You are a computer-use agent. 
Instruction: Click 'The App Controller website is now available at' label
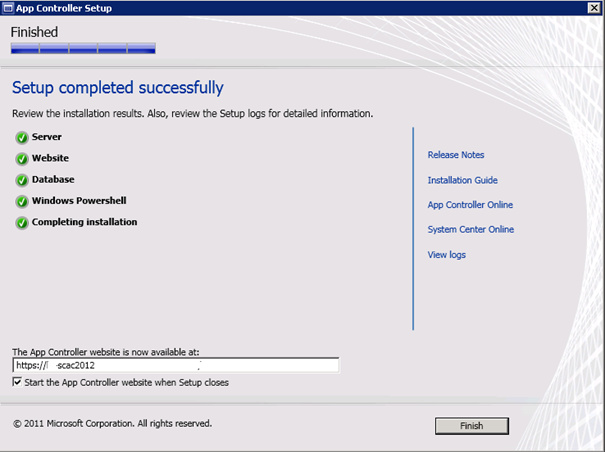pos(106,352)
